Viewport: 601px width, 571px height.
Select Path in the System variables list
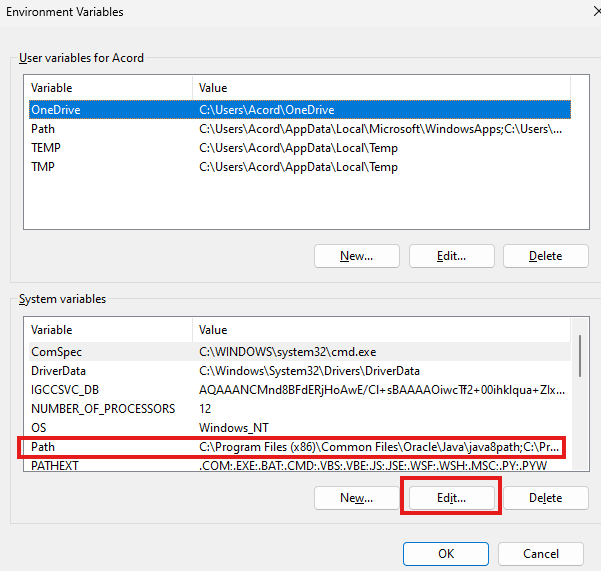[x=43, y=447]
